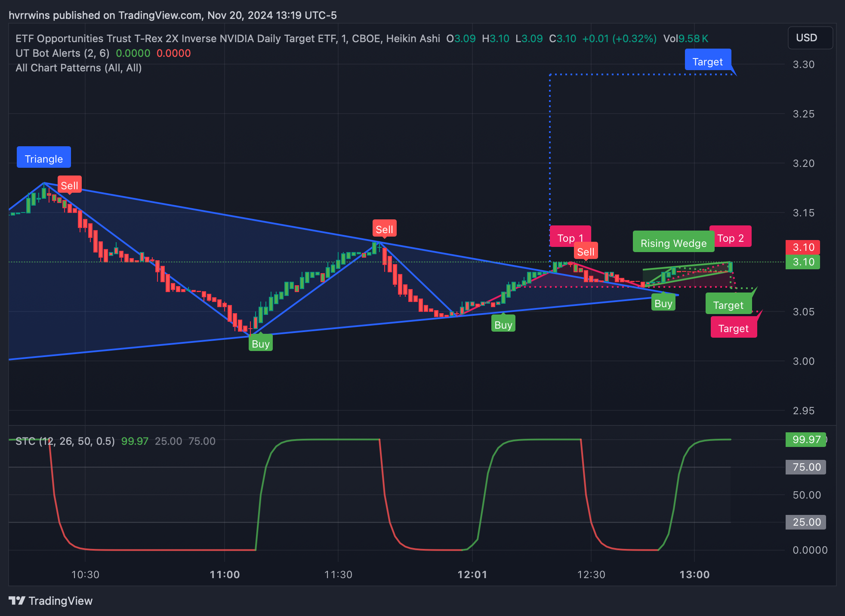Click the 50.00 STC axis label
The height and width of the screenshot is (616, 845).
807,495
